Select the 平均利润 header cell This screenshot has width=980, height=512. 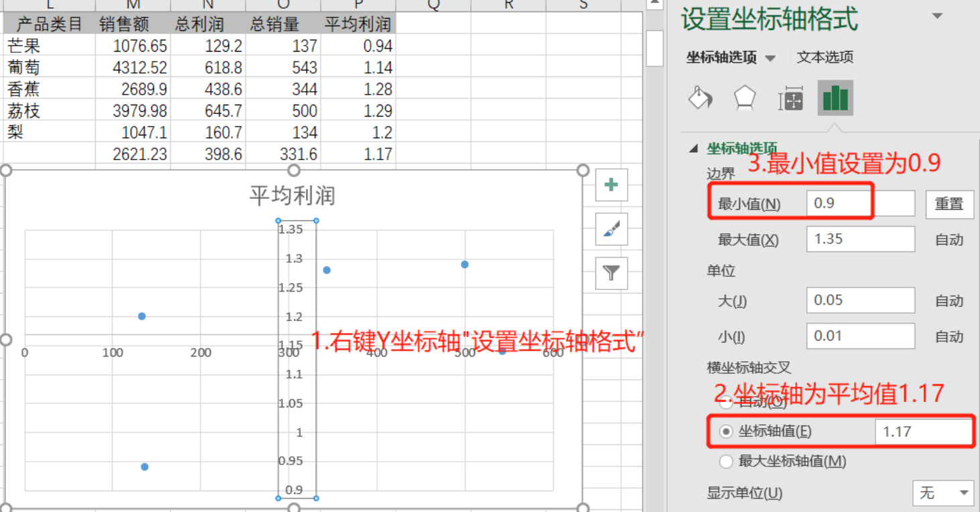click(x=358, y=25)
